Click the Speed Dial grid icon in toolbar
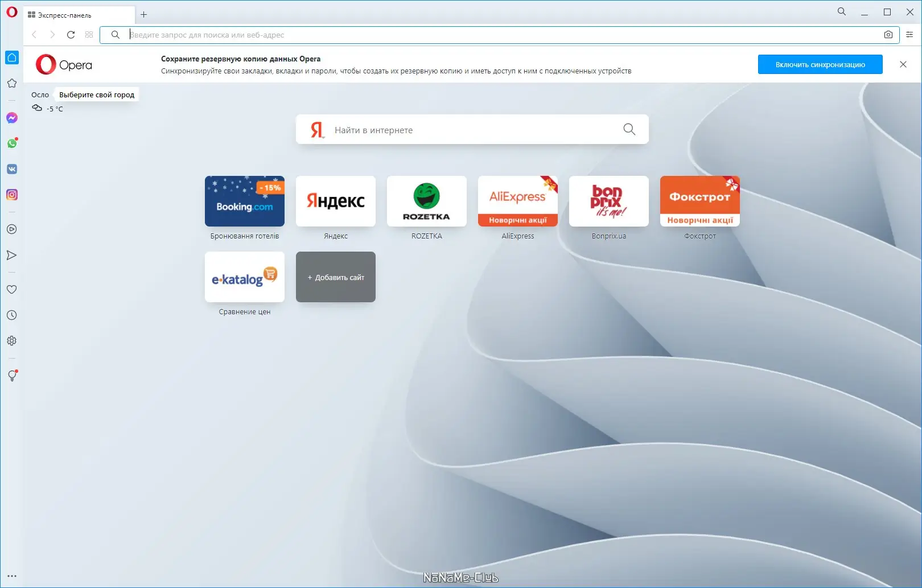The height and width of the screenshot is (588, 922). (x=89, y=35)
